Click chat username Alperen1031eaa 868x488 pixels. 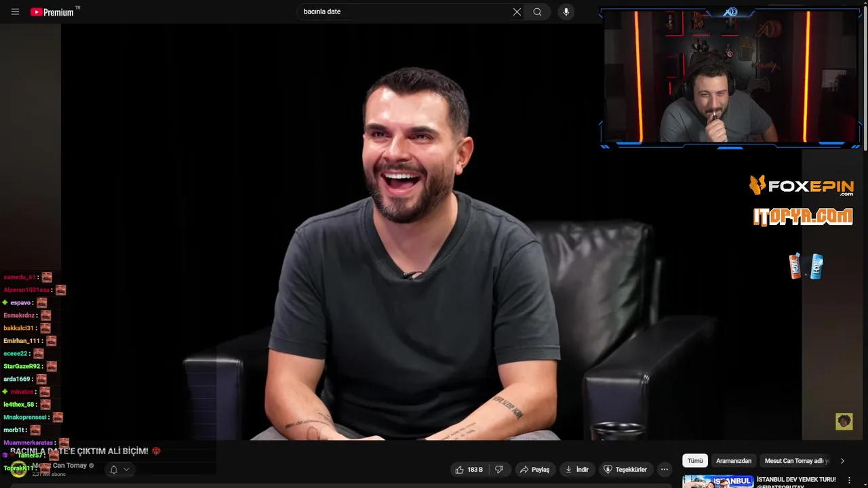(26, 290)
